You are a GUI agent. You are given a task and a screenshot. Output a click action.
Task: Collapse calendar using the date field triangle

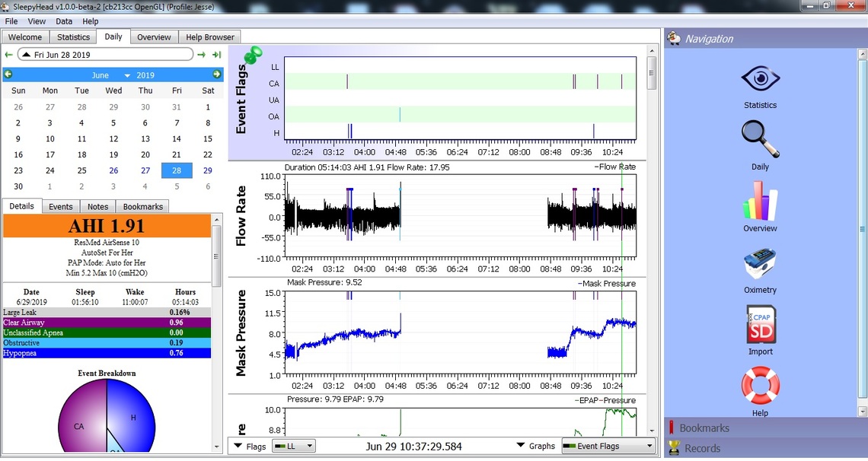26,55
